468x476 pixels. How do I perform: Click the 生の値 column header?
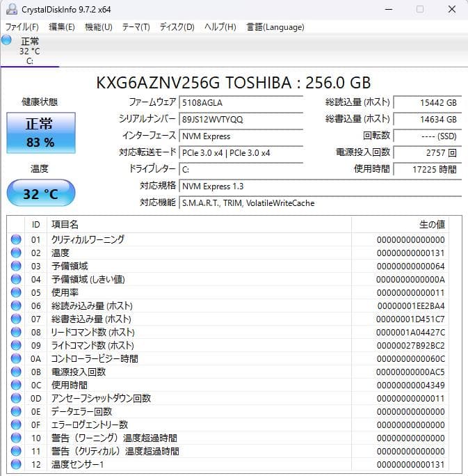[400, 225]
